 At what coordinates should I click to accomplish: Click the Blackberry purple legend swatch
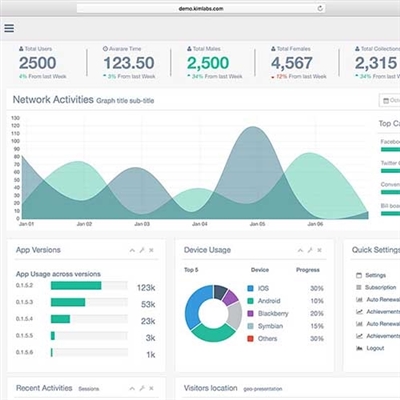pyautogui.click(x=250, y=314)
